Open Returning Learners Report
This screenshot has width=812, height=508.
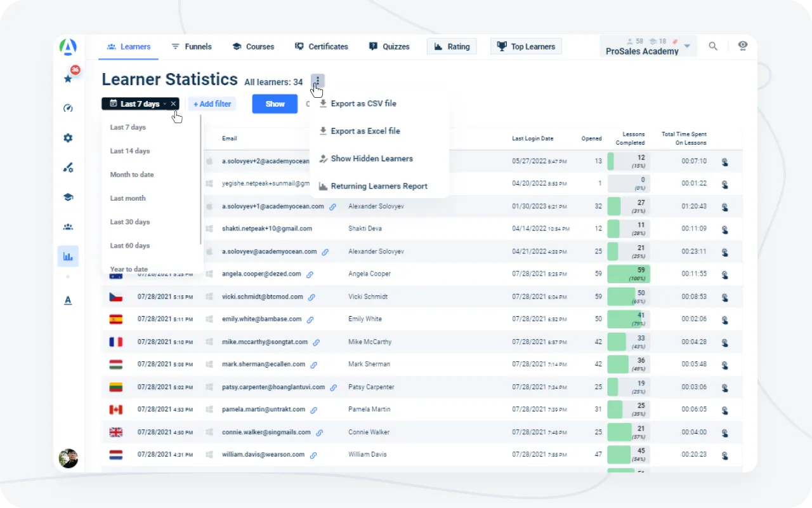pos(379,186)
